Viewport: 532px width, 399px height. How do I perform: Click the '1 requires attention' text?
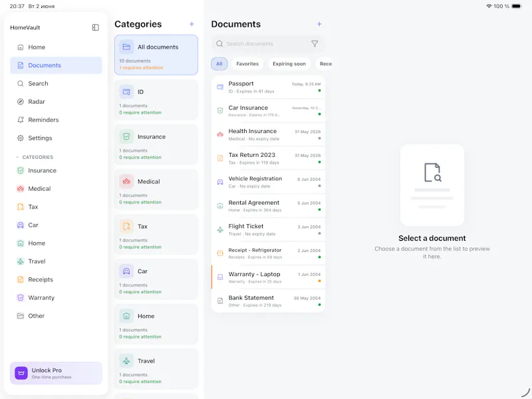(x=141, y=68)
